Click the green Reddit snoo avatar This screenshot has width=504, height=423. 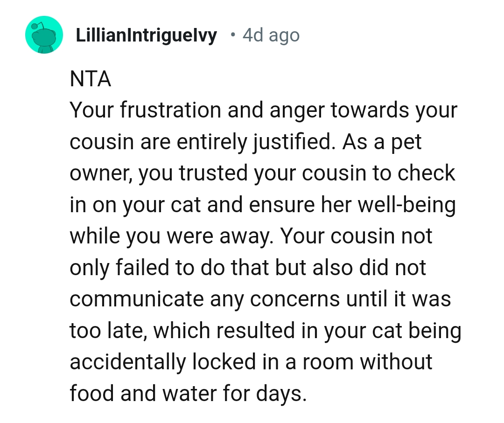tap(44, 35)
